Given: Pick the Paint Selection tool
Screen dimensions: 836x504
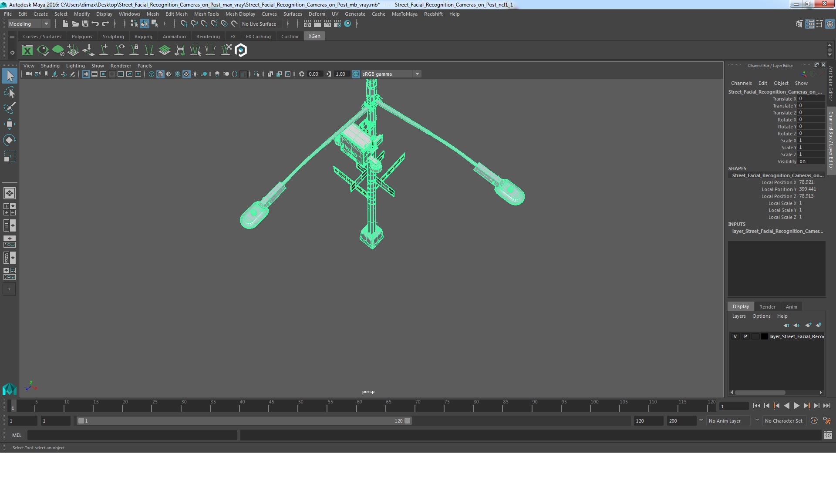Looking at the screenshot, I should 9,108.
